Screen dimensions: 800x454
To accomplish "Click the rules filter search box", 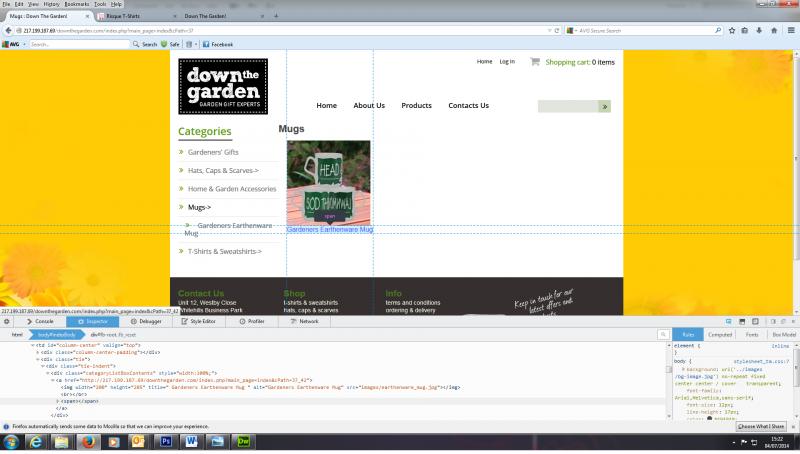I will (663, 335).
